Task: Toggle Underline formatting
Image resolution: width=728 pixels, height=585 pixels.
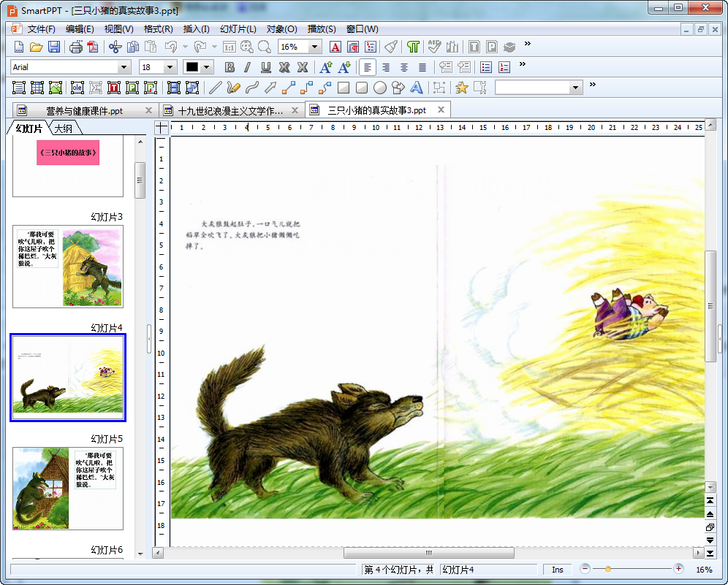Action: [x=265, y=68]
